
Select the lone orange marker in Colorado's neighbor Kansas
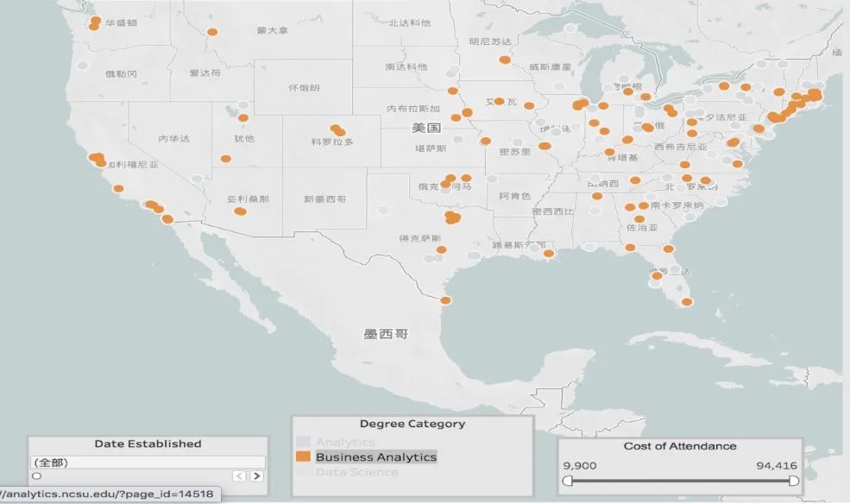(x=485, y=141)
